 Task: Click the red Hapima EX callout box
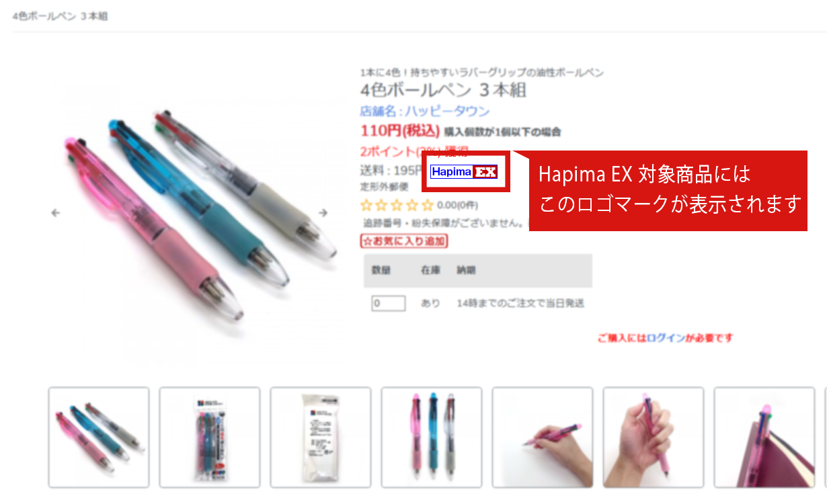pos(668,191)
